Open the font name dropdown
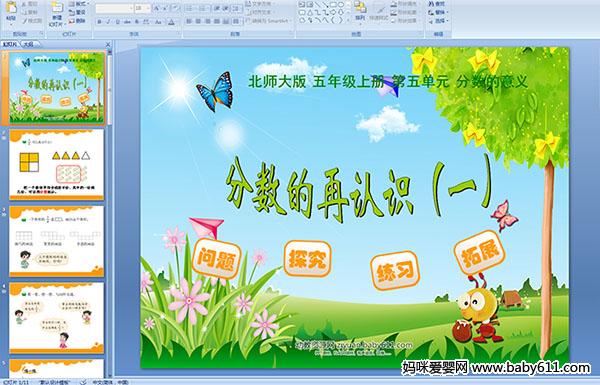 pos(130,8)
